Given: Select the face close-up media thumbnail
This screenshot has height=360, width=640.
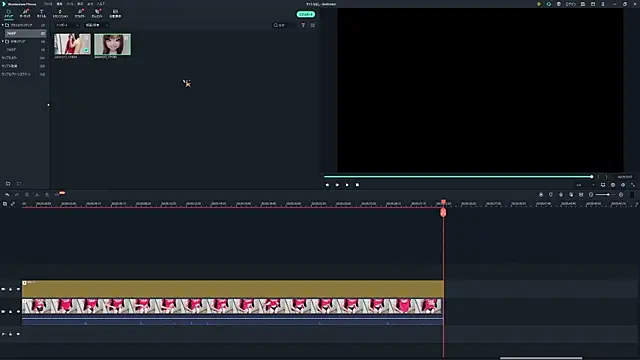Looking at the screenshot, I should click(x=113, y=44).
